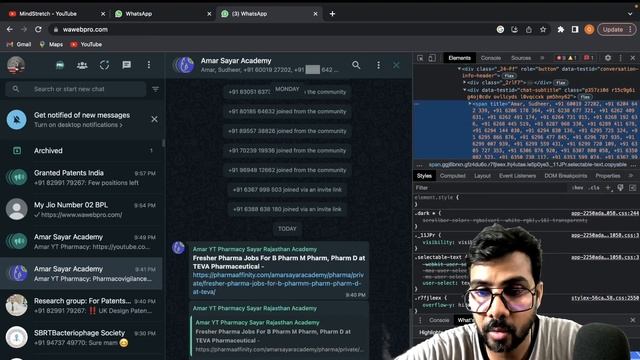Screen dimensions: 640x360
Task: Open conversation menu dots in chat header
Action: (x=378, y=65)
